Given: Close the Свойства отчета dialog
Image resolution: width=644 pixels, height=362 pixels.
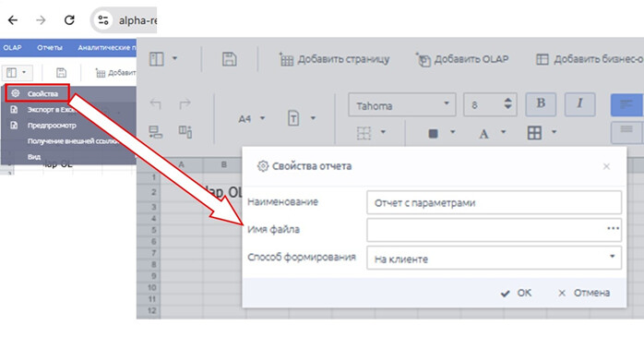Looking at the screenshot, I should [606, 166].
